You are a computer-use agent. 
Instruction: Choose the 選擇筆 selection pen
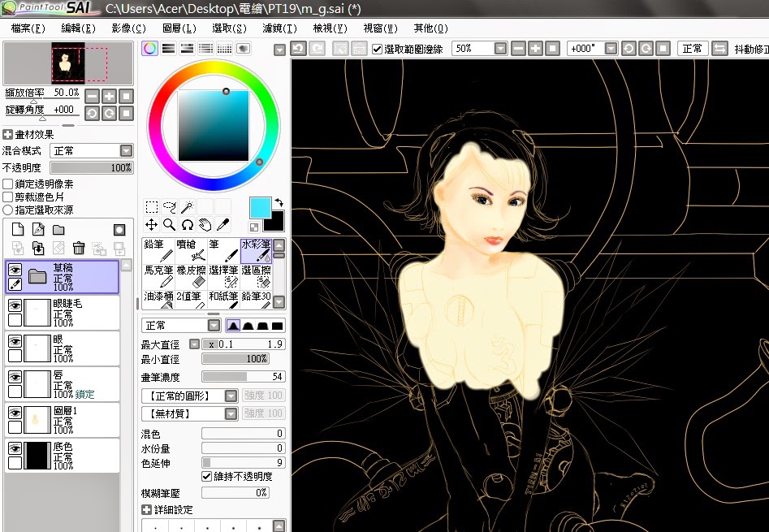[223, 276]
